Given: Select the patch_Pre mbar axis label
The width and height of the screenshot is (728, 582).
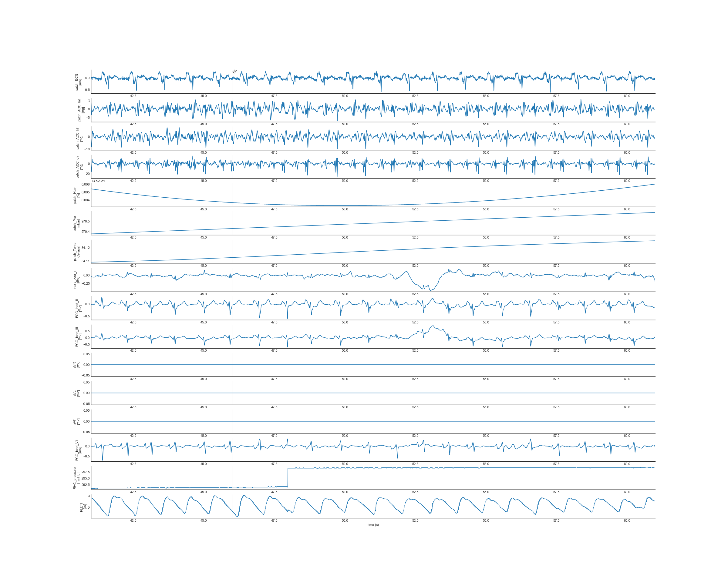Looking at the screenshot, I should pyautogui.click(x=77, y=223).
